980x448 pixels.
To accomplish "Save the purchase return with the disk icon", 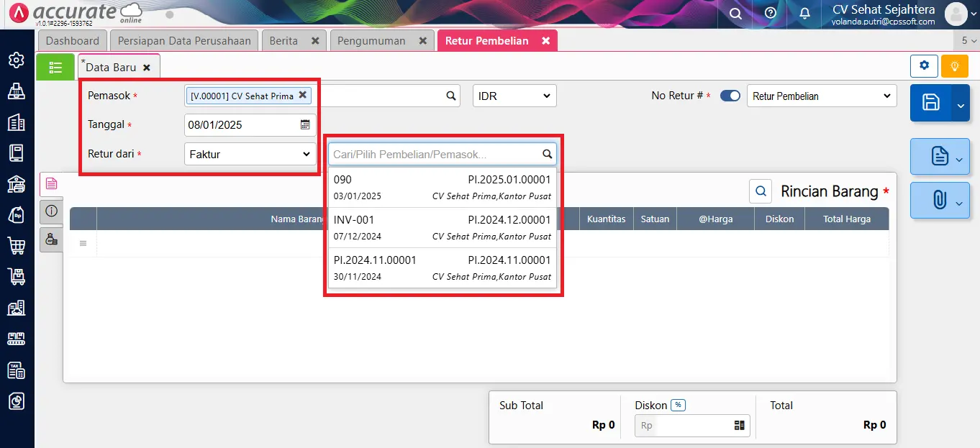I will click(930, 102).
